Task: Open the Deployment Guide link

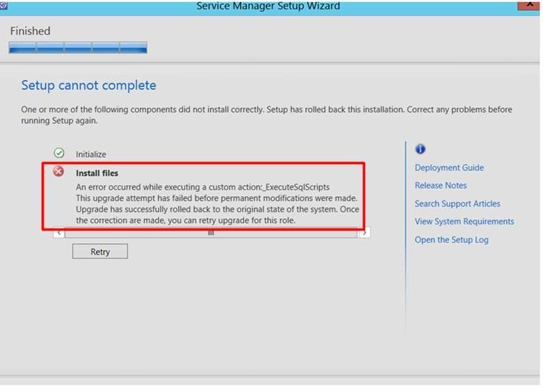Action: [449, 168]
